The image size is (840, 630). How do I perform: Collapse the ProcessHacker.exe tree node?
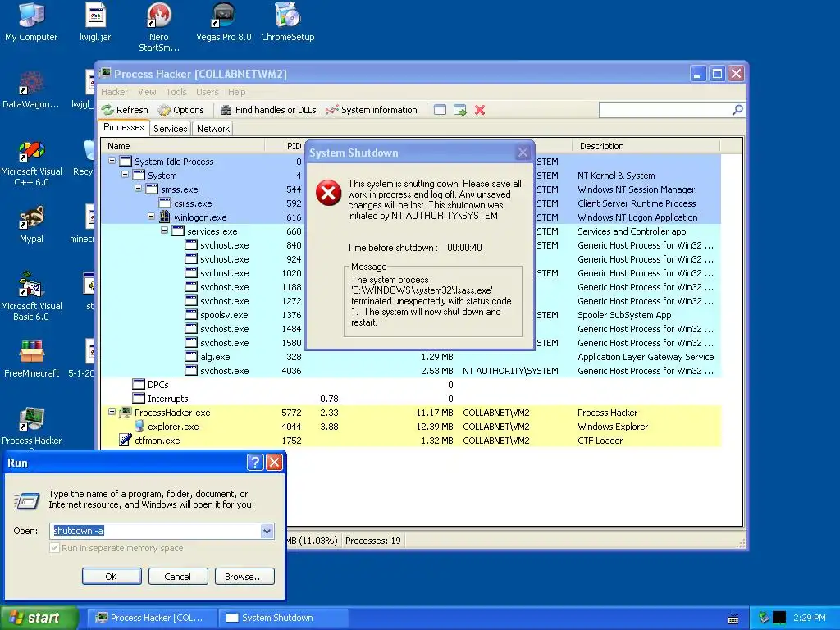(x=112, y=412)
